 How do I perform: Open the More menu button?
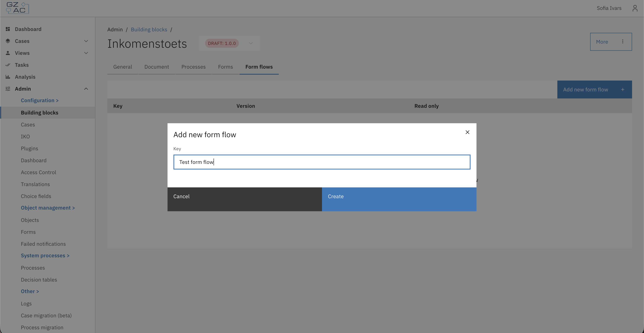(x=611, y=42)
